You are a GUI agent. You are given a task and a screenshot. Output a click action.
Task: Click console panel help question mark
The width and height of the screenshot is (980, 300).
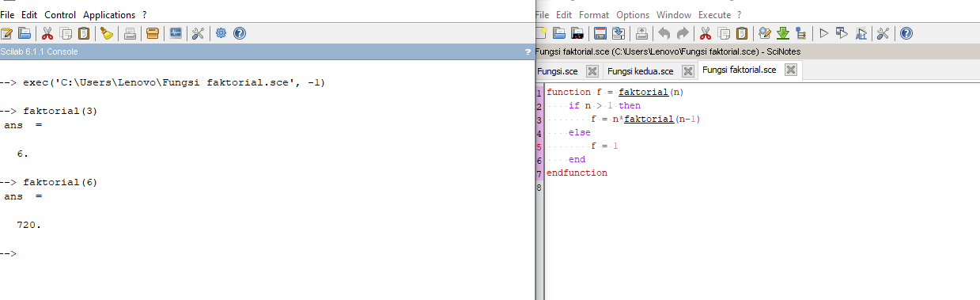[x=528, y=51]
